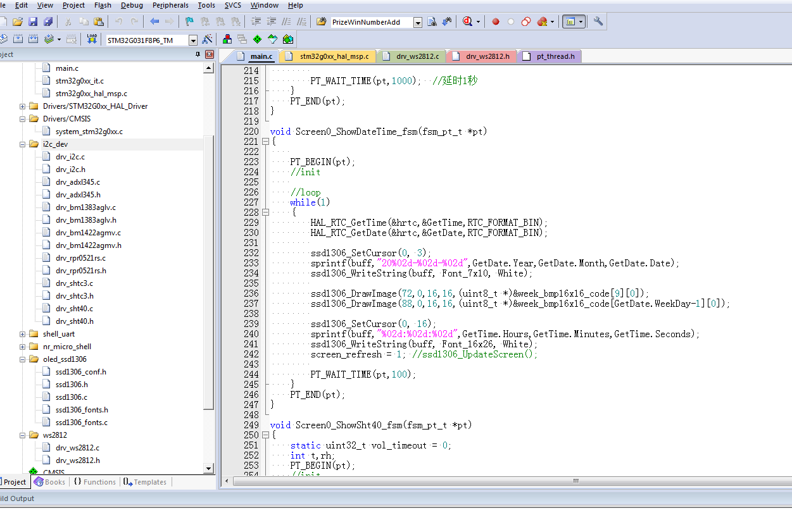
Task: Click the Disable All Breakpoints icon
Action: (x=526, y=22)
